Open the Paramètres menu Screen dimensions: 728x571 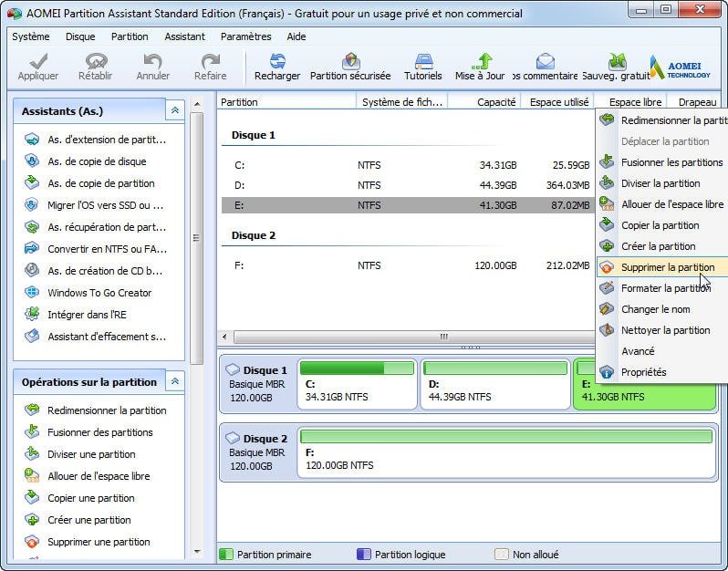(245, 36)
